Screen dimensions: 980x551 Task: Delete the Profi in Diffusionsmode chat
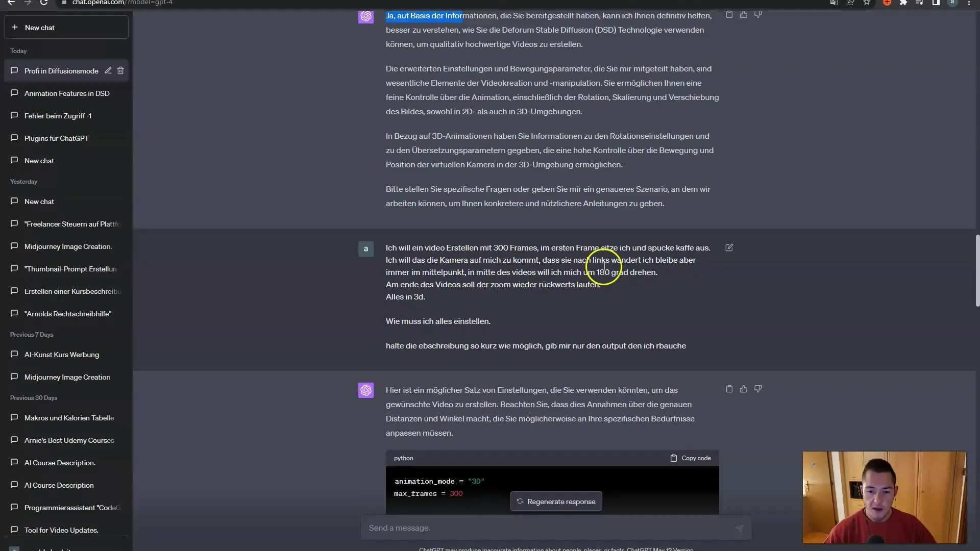(x=120, y=71)
